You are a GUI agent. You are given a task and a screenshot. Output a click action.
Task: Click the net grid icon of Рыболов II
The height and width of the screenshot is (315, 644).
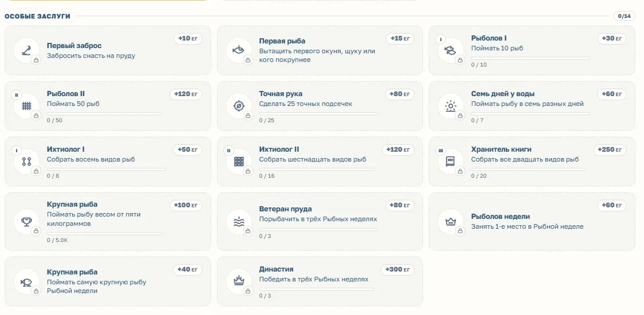coord(26,106)
